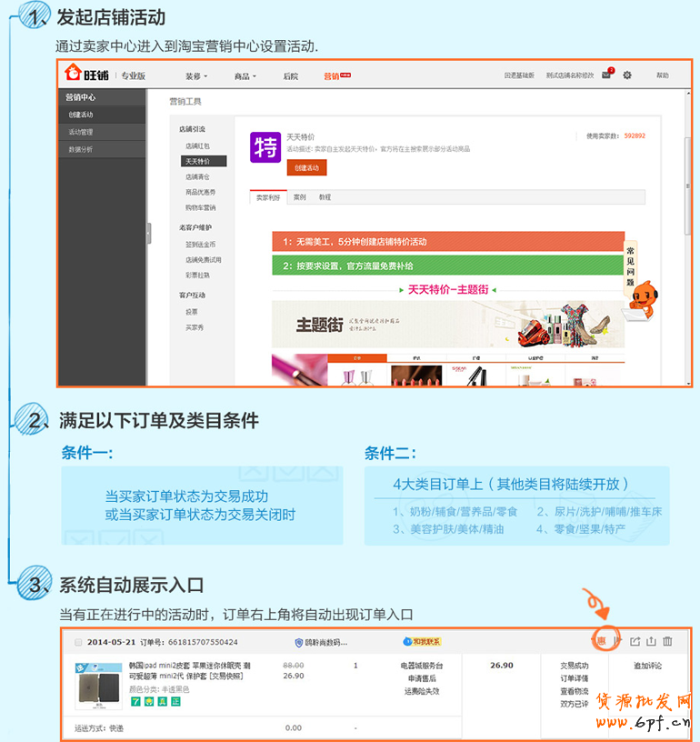The image size is (700, 742).
Task: Click the 申请售后 link
Action: 422,678
